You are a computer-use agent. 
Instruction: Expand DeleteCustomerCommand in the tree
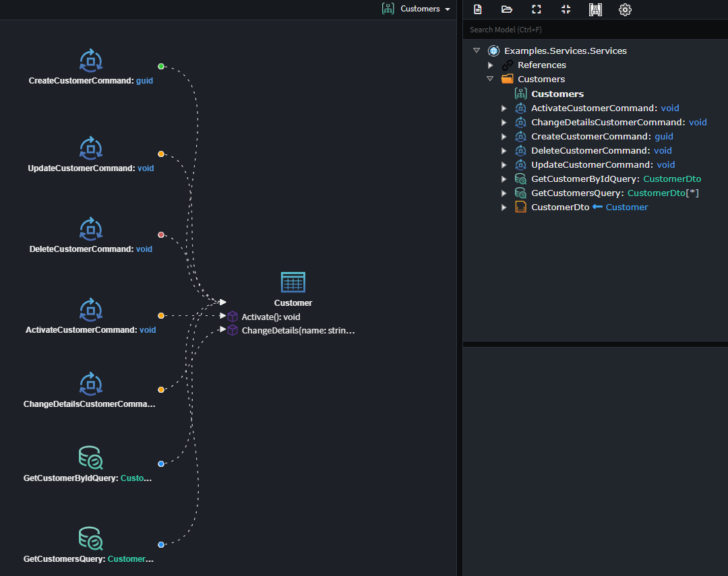tap(504, 151)
